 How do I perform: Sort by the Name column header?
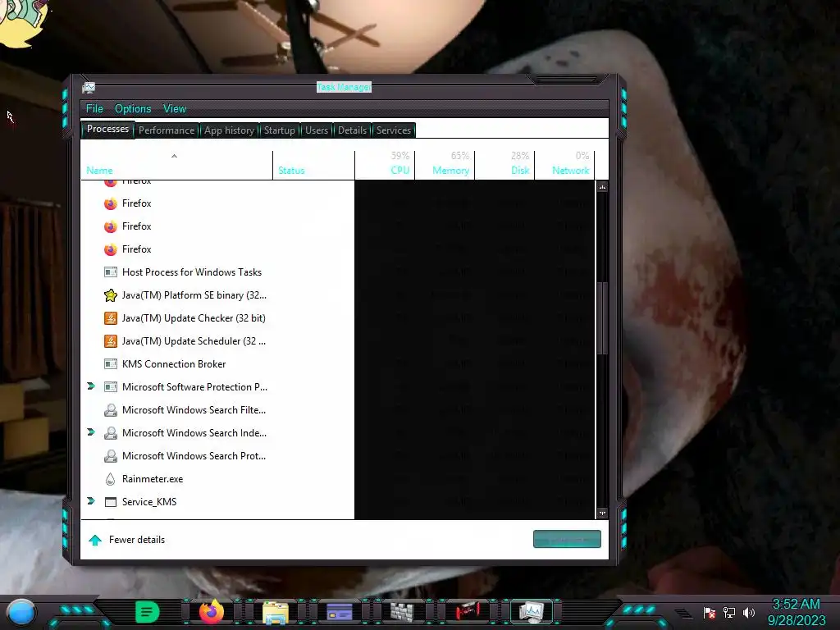pos(177,165)
